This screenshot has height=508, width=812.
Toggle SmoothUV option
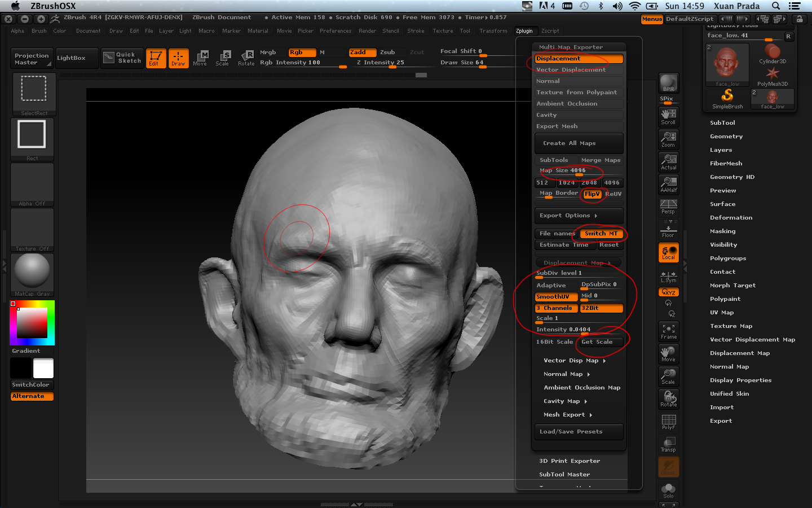click(556, 296)
